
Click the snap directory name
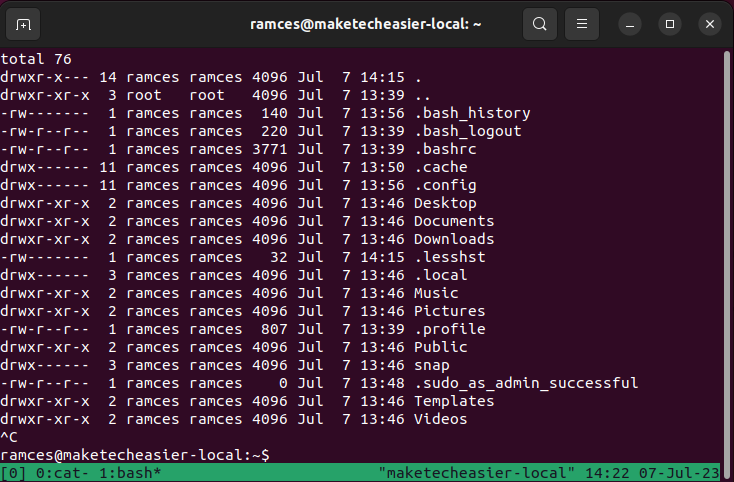[432, 365]
